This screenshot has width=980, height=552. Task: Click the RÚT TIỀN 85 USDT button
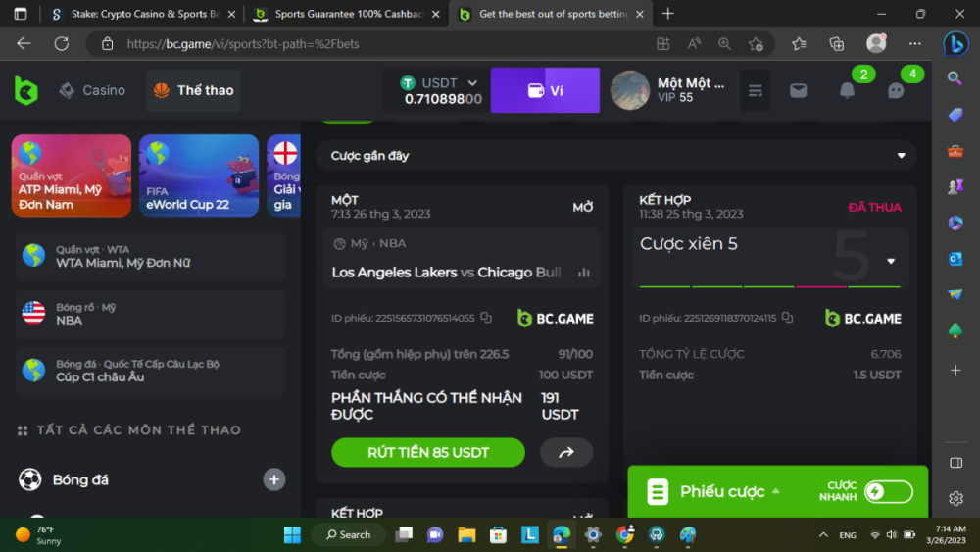tap(428, 453)
